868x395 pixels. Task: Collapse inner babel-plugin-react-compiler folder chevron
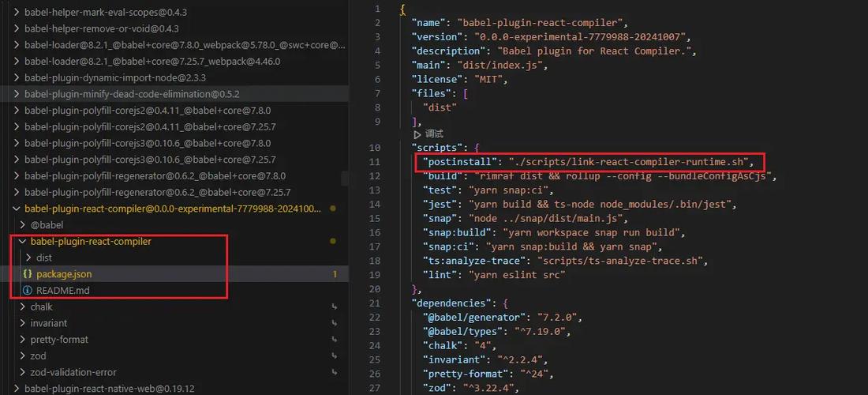point(22,242)
